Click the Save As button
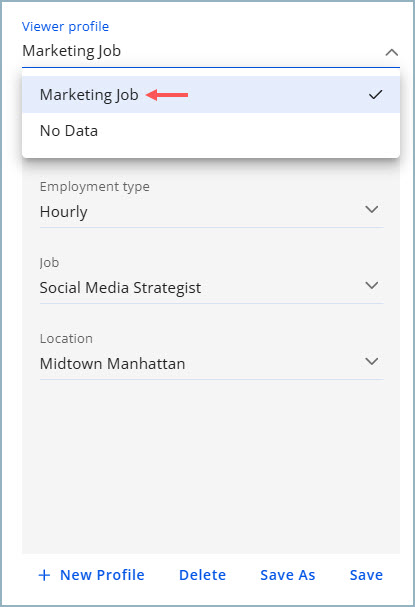Image resolution: width=415 pixels, height=607 pixels. pos(288,575)
